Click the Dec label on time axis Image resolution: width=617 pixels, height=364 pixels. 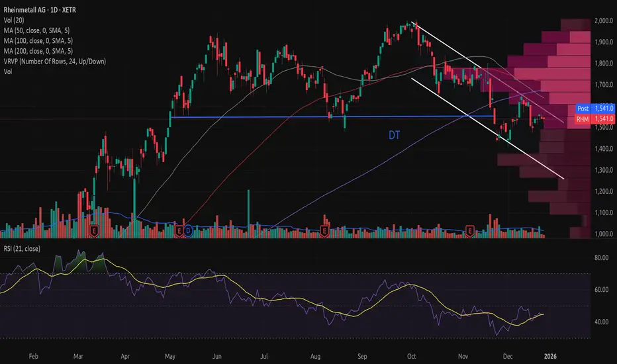508,356
